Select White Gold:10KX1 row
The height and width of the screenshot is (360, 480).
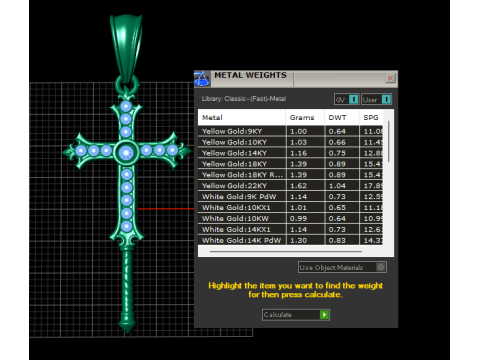pos(290,207)
